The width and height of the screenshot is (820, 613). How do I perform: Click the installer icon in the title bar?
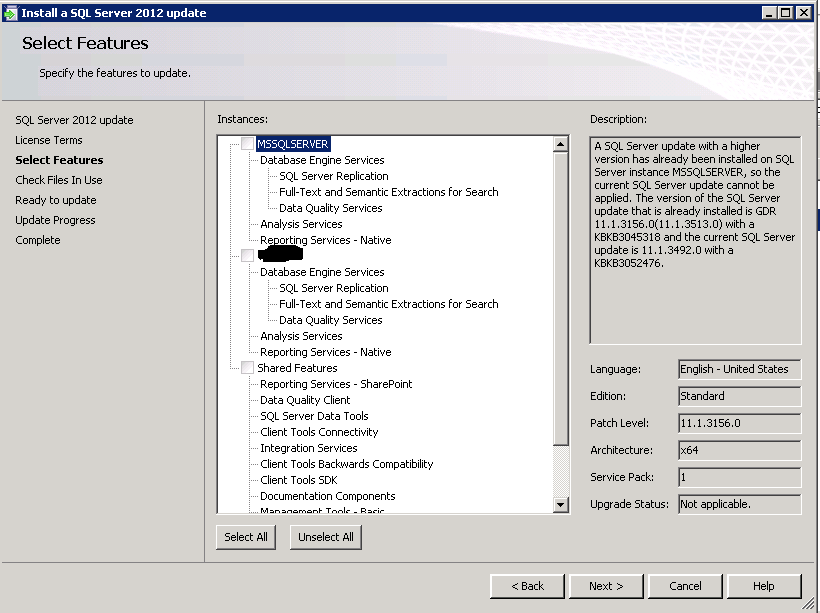[10, 13]
